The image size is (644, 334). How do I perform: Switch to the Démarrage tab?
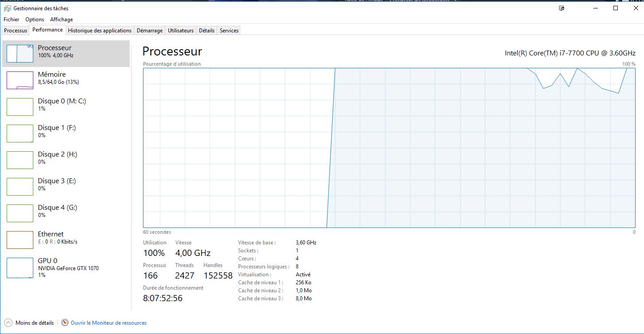[149, 31]
